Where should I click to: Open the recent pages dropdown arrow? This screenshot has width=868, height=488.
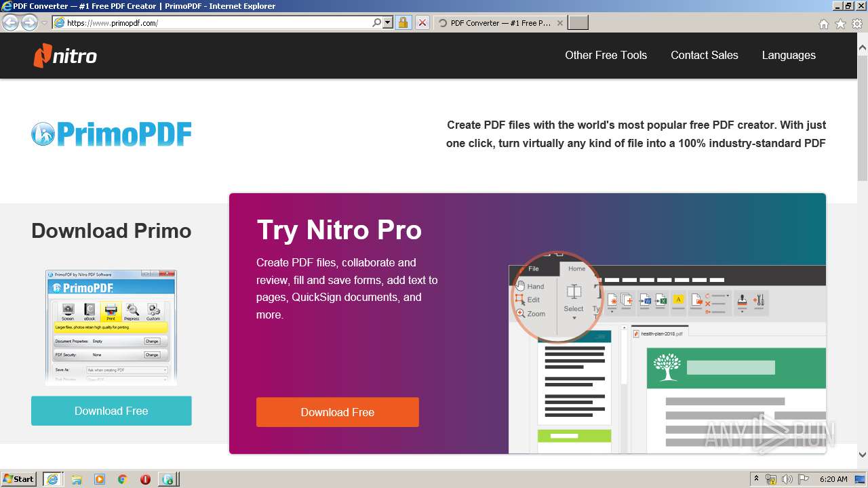(x=44, y=23)
